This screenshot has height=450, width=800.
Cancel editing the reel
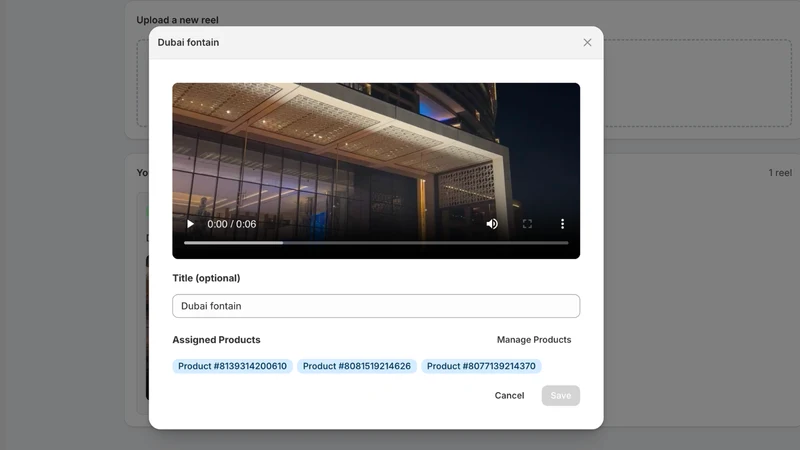[509, 395]
